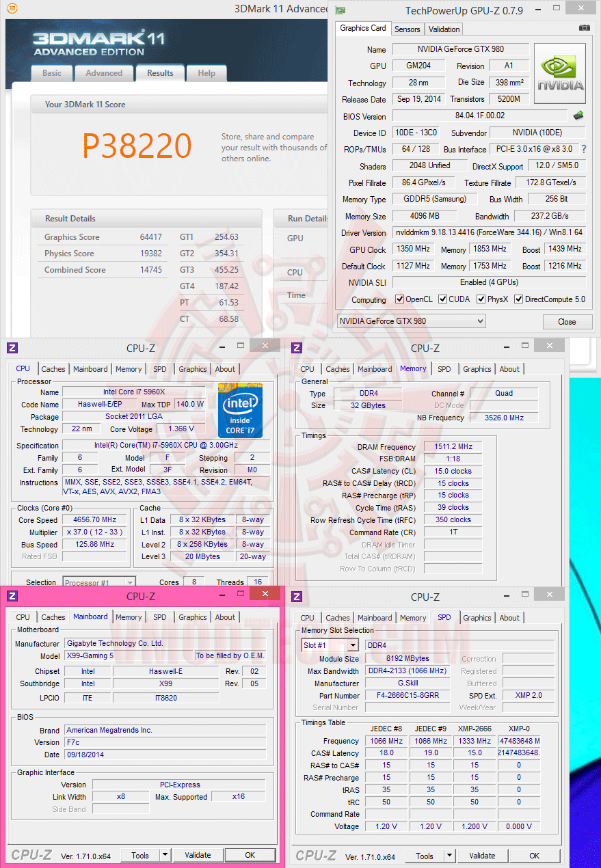The width and height of the screenshot is (601, 868).
Task: Click the Physics Score value 19382
Action: pyautogui.click(x=151, y=254)
